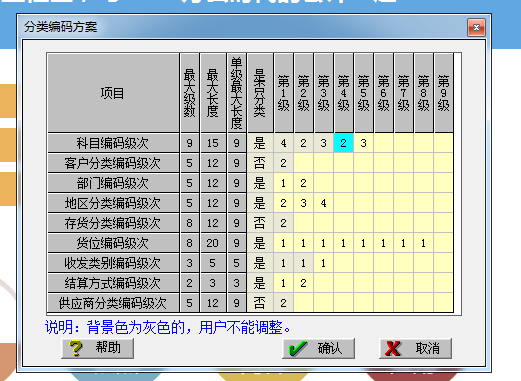The image size is (521, 381).
Task: Select empty 第6级 cell of 科目编码级次
Action: coord(383,143)
